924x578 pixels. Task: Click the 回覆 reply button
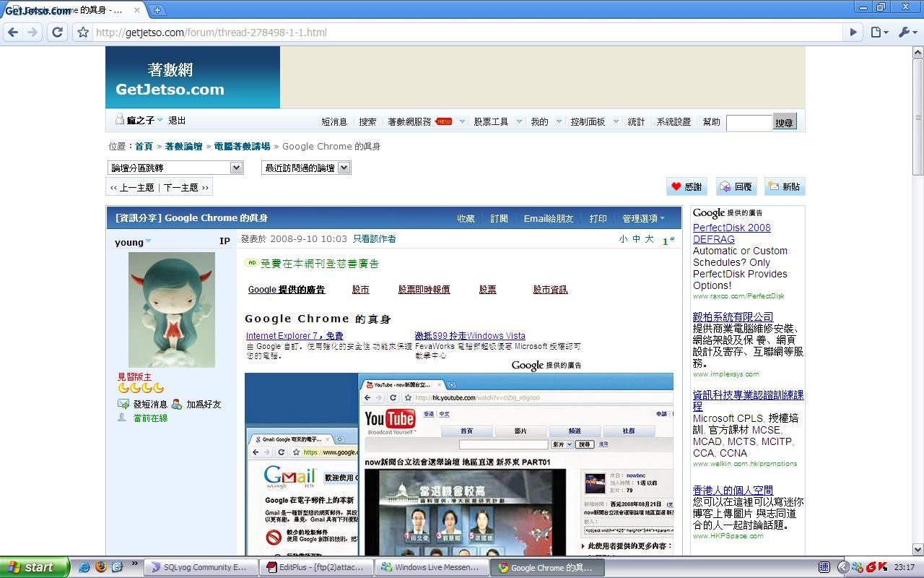coord(736,186)
